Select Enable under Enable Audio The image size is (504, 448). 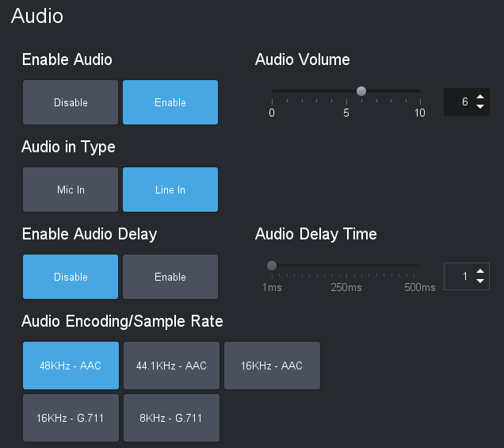click(170, 102)
